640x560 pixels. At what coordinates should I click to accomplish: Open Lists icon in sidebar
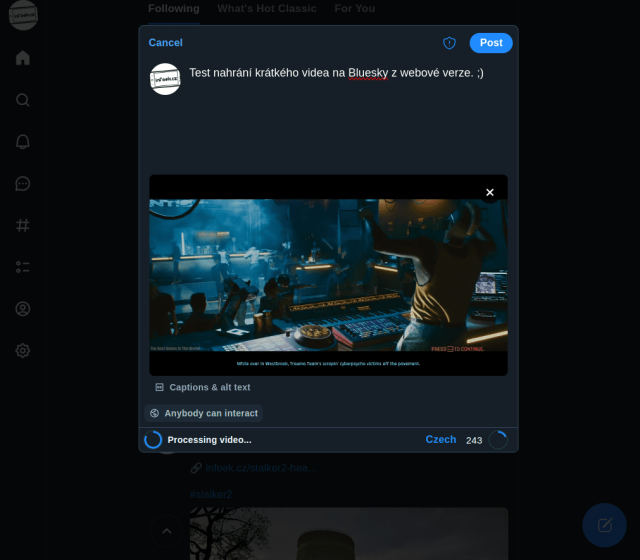coord(23,267)
